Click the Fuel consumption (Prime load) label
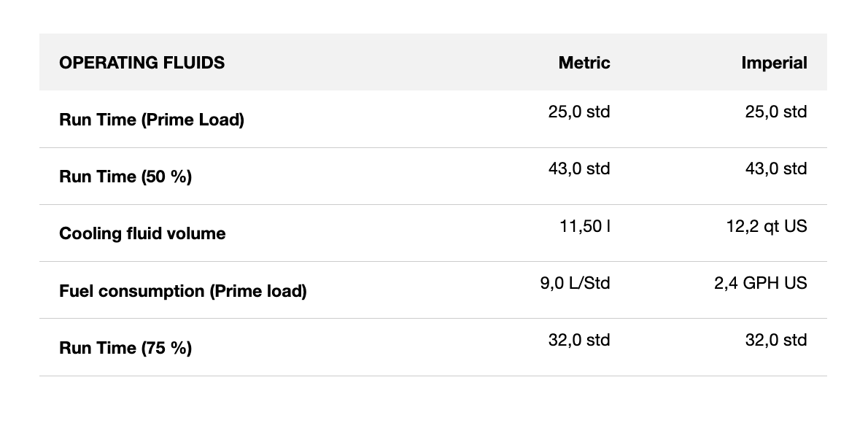This screenshot has height=423, width=868. pos(182,291)
